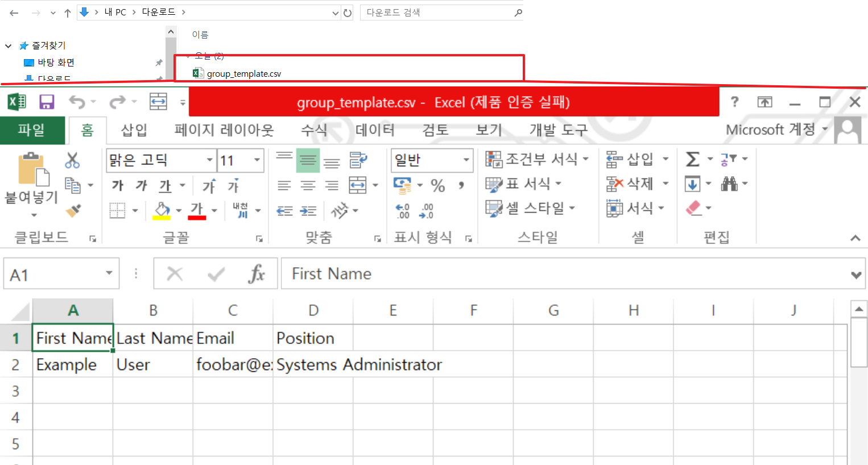
Task: Open the cell borders menu icon
Action: pos(117,210)
